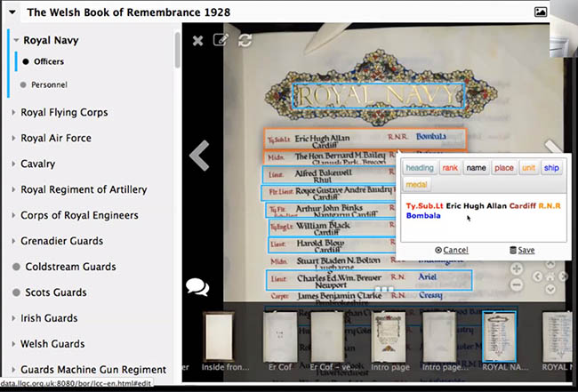
Task: Select the Alfred Bakewell annotation row
Action: point(329,175)
